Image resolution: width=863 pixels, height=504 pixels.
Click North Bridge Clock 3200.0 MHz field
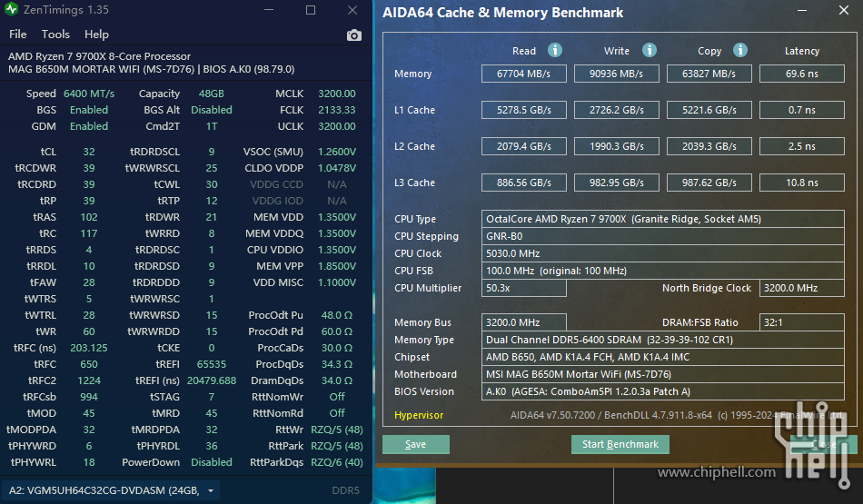click(x=802, y=288)
